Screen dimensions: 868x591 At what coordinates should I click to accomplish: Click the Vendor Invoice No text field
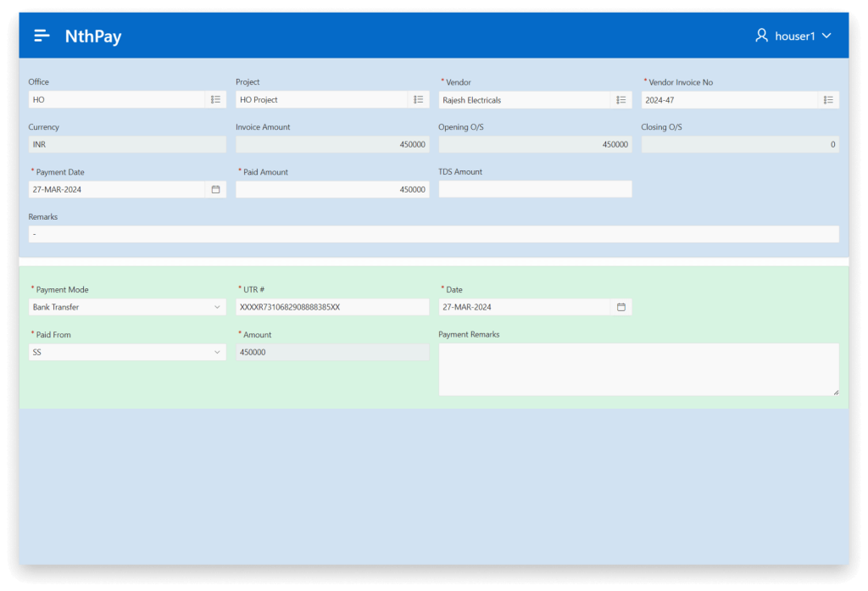point(729,100)
